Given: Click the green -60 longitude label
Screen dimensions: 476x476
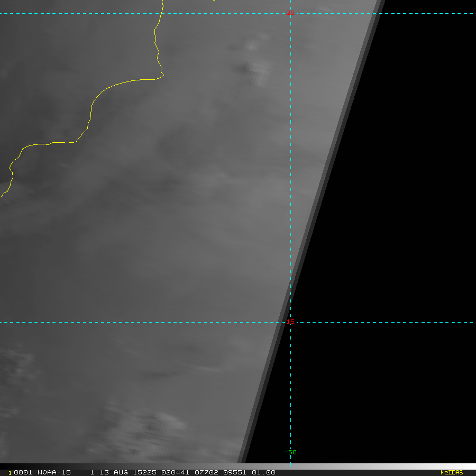Looking at the screenshot, I should coord(290,452).
